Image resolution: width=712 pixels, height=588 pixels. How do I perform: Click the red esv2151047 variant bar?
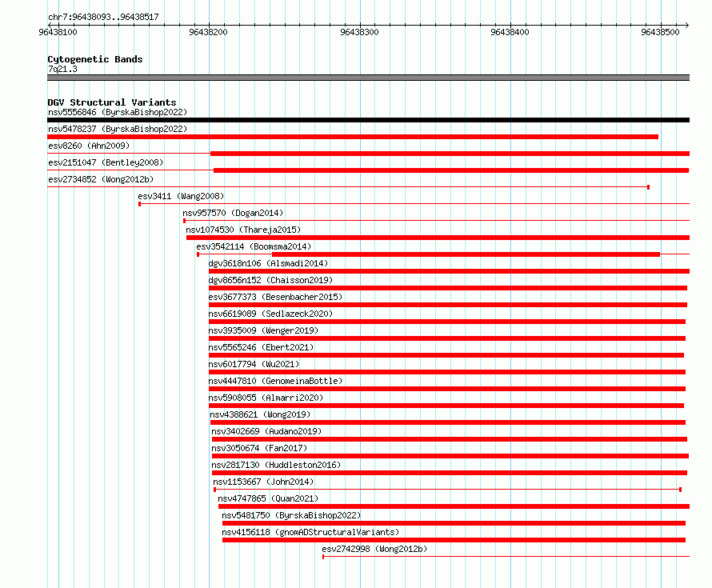point(451,170)
